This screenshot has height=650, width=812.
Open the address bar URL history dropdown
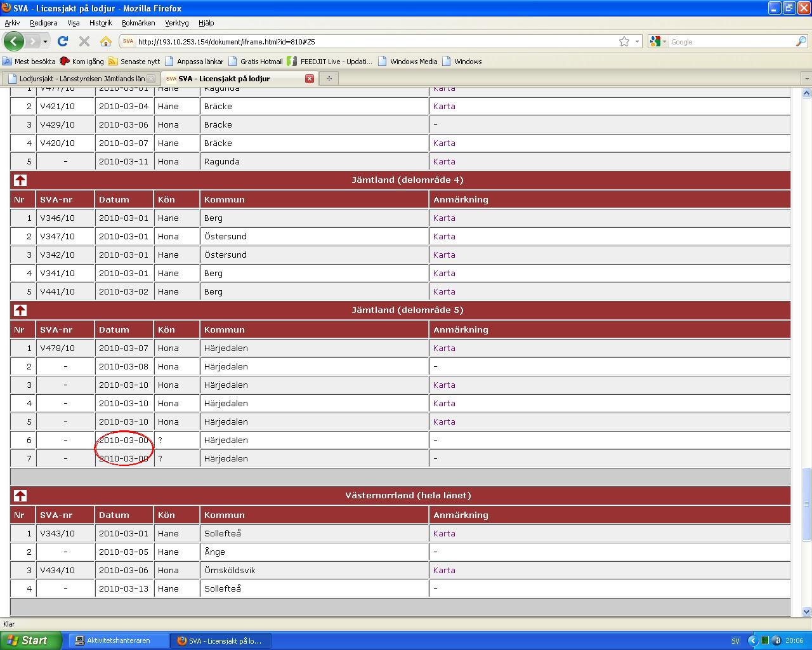[638, 41]
